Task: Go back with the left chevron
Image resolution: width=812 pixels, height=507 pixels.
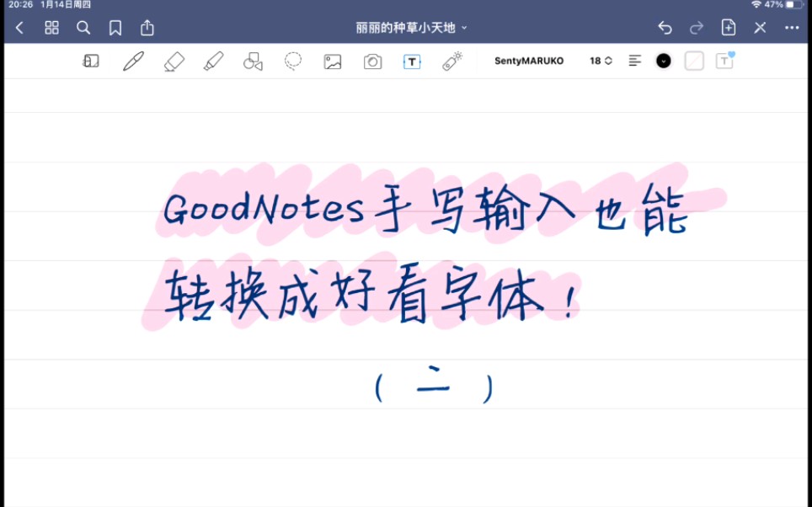Action: coord(19,28)
